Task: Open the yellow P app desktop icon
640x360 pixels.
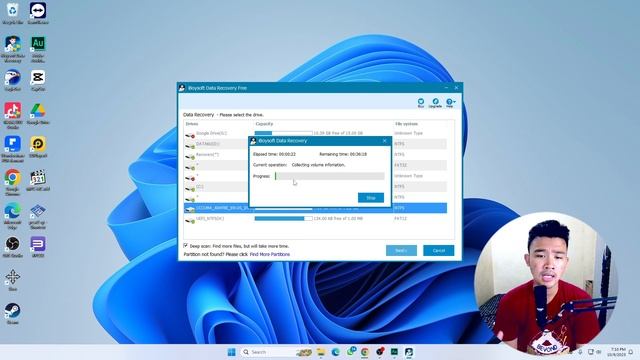Action: (38, 147)
